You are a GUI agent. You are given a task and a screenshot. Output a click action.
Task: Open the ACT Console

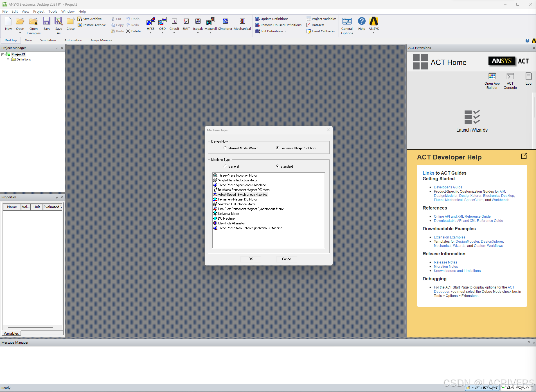510,81
